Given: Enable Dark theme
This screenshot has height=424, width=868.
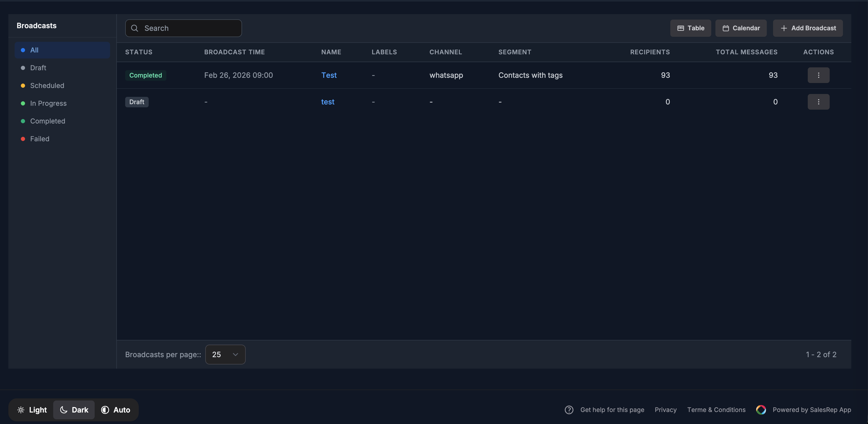Looking at the screenshot, I should pyautogui.click(x=74, y=410).
